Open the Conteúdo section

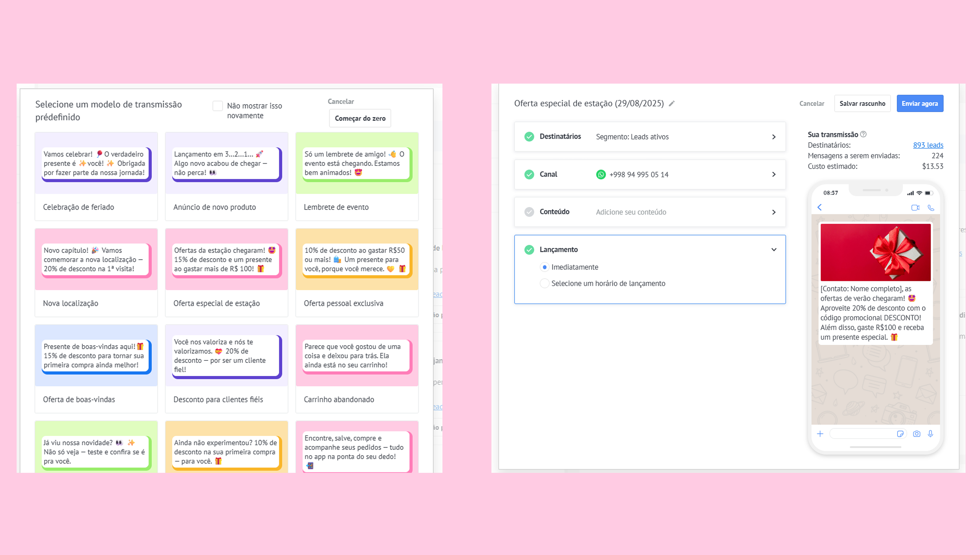click(774, 212)
